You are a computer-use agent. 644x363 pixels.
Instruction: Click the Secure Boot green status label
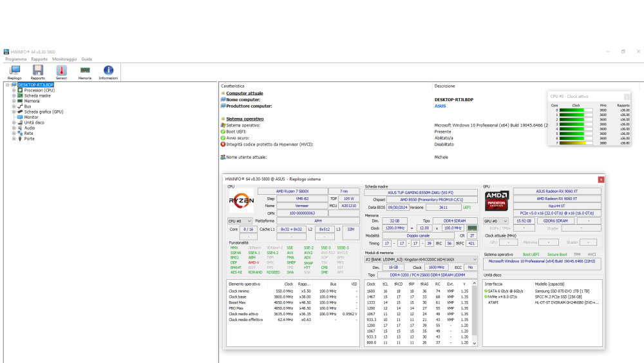tap(557, 255)
